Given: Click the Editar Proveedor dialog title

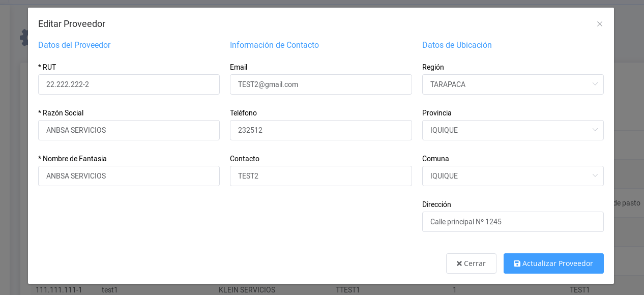Looking at the screenshot, I should 72,24.
